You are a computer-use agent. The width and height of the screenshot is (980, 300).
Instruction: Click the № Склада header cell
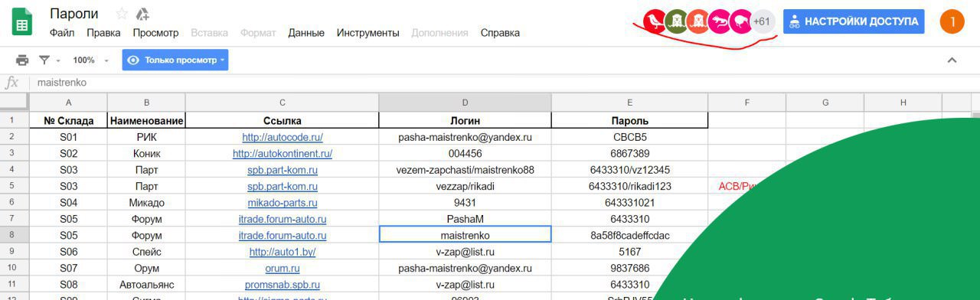(x=68, y=120)
